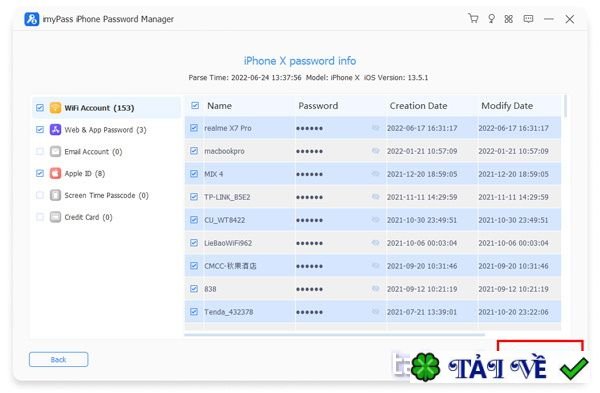Uncheck the CU_WT8422 row checkbox
The image size is (600, 393).
tap(194, 220)
